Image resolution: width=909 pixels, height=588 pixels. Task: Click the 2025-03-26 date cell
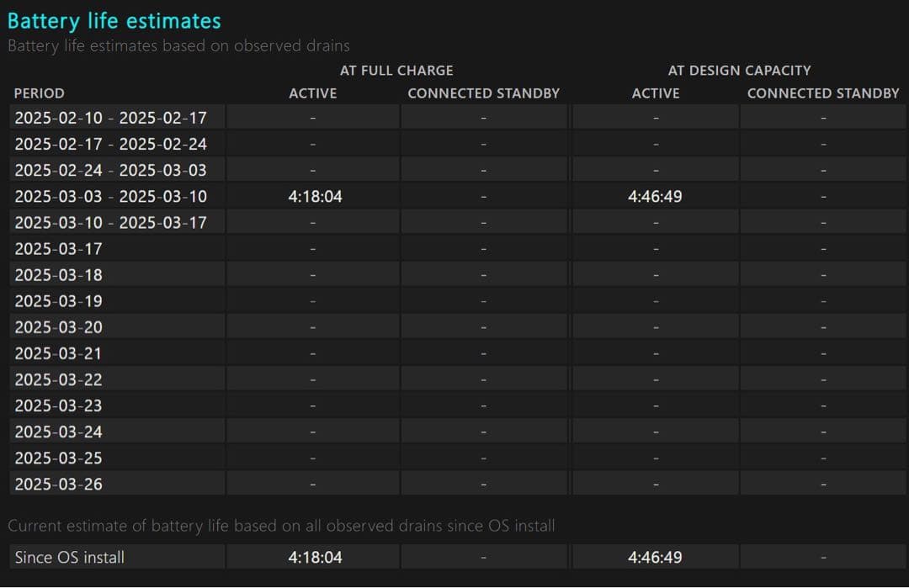point(58,484)
